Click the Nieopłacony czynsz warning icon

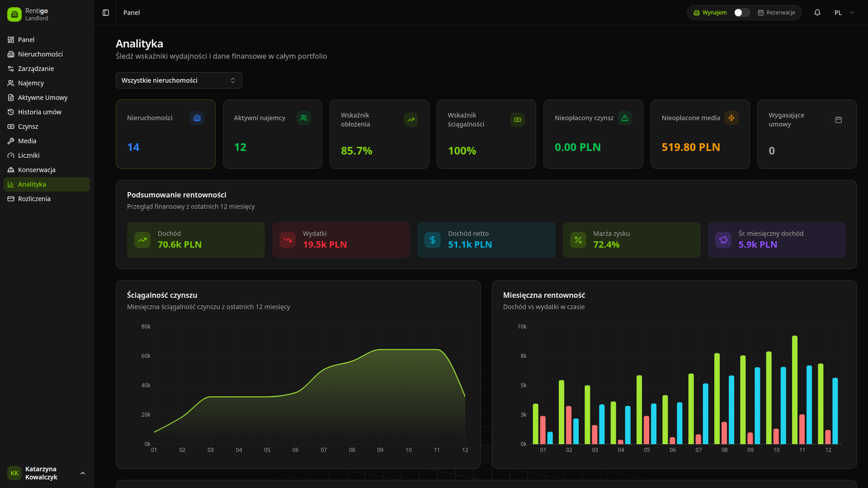click(x=625, y=118)
